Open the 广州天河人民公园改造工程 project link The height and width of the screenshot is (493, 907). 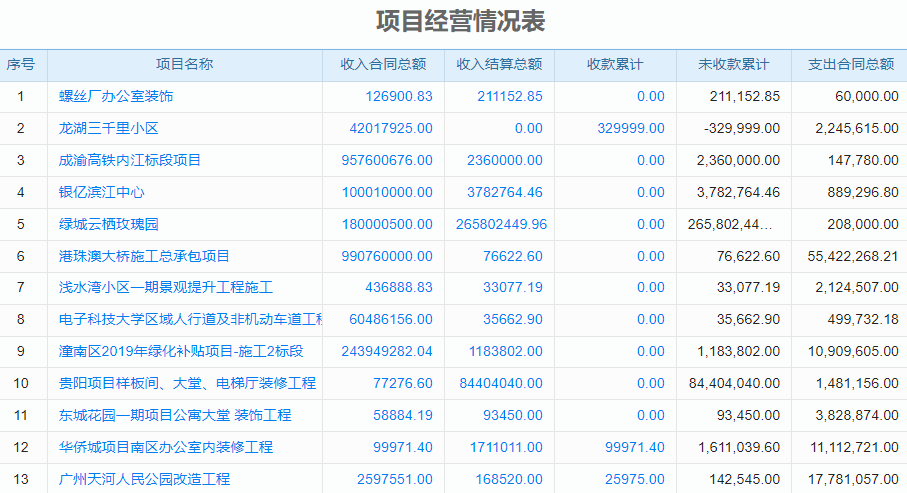(144, 479)
